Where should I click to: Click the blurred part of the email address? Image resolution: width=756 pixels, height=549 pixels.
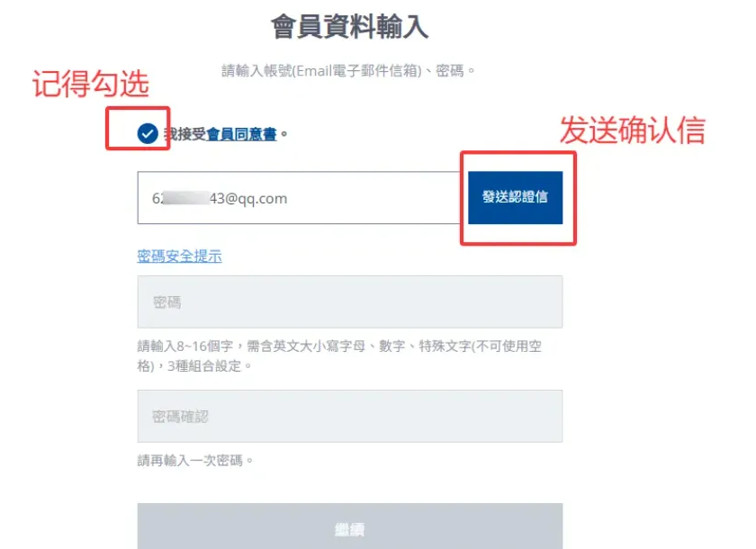click(186, 198)
